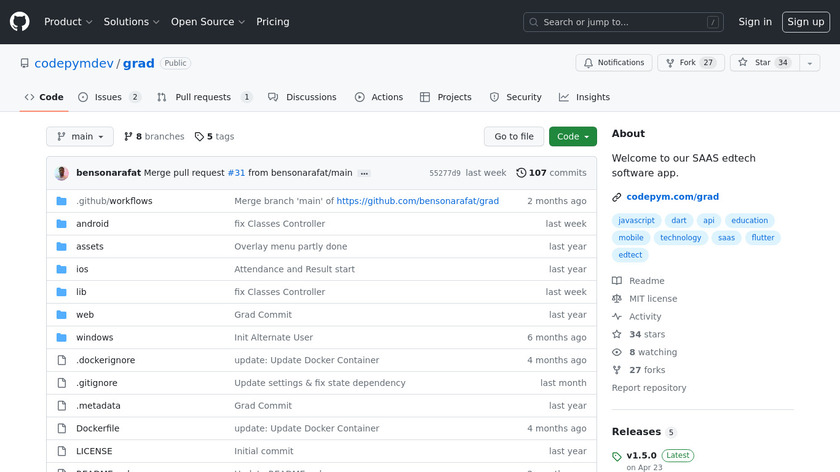Switch to the Actions tab
The width and height of the screenshot is (840, 472).
click(x=379, y=97)
